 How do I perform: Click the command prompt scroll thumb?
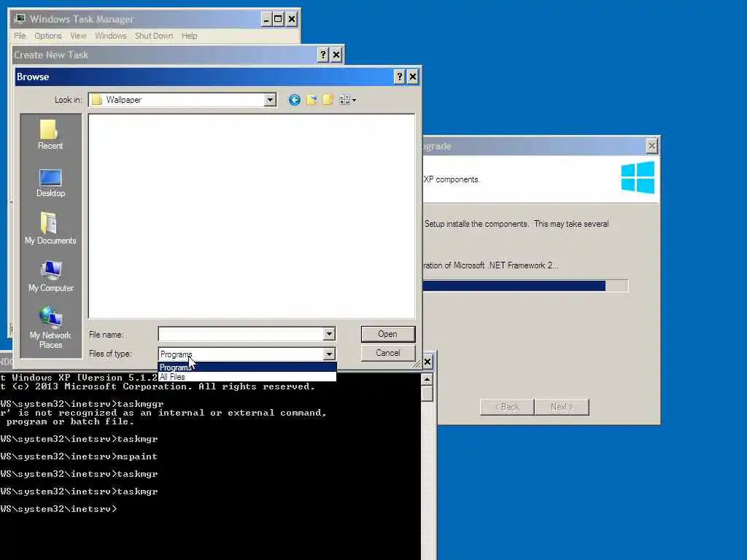[x=427, y=393]
